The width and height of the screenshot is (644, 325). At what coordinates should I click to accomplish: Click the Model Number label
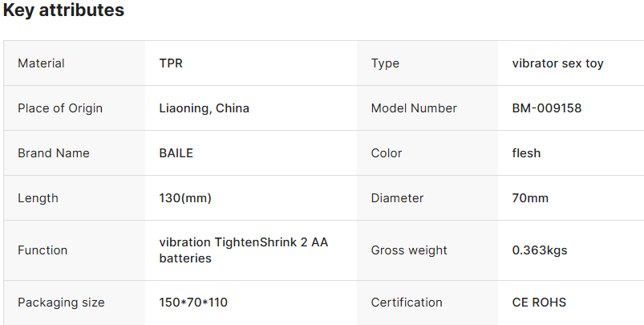coord(414,108)
